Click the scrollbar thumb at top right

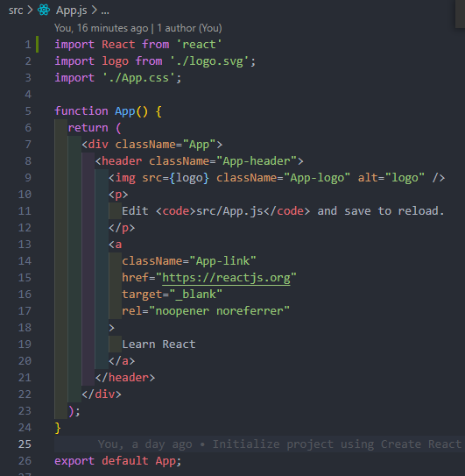click(460, 14)
